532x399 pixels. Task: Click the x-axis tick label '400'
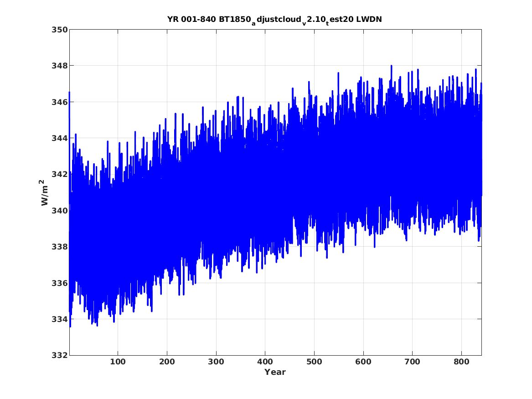265,362
